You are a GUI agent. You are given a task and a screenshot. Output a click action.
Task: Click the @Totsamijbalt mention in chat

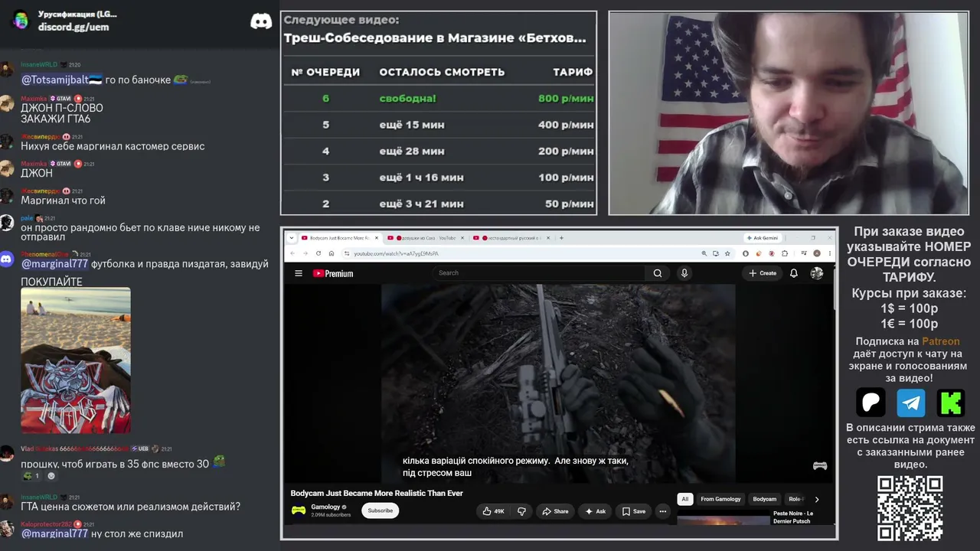(x=61, y=80)
